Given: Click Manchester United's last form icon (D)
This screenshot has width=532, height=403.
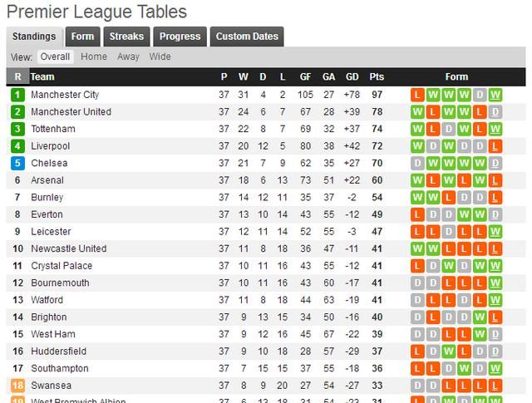Looking at the screenshot, I should [495, 112].
